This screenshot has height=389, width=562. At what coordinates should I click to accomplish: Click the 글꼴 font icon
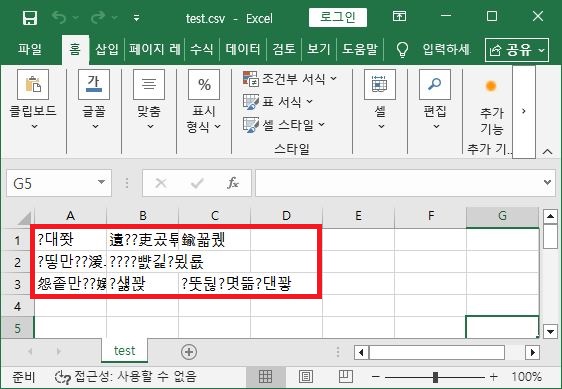click(94, 85)
